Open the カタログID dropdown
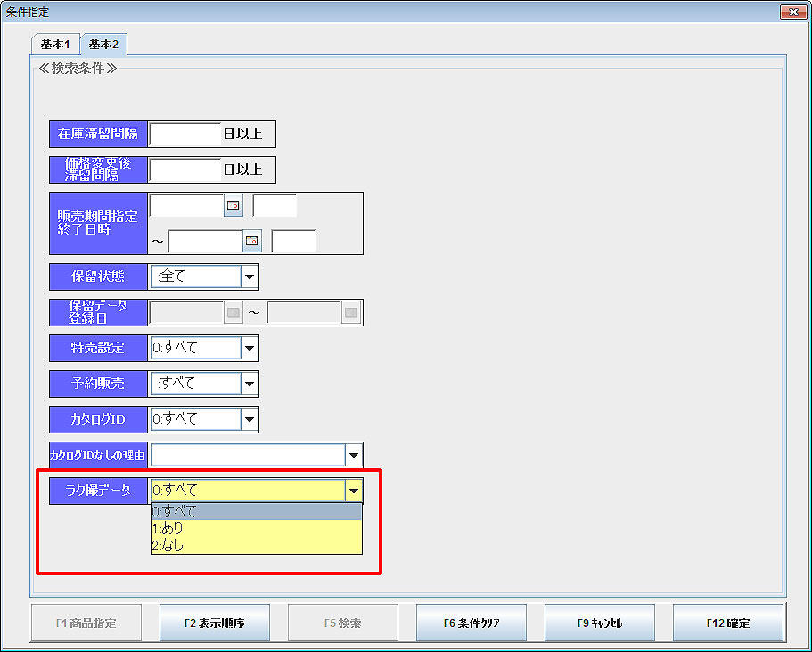This screenshot has width=812, height=652. tap(250, 419)
